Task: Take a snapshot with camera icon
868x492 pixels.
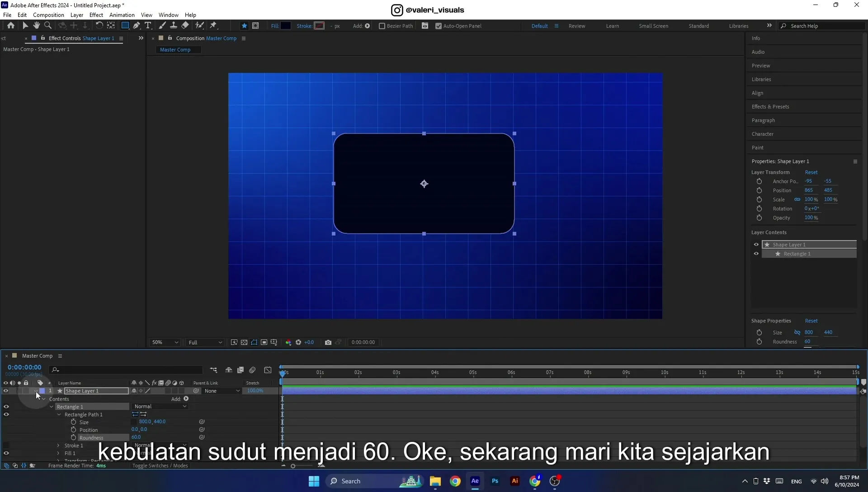Action: click(328, 342)
